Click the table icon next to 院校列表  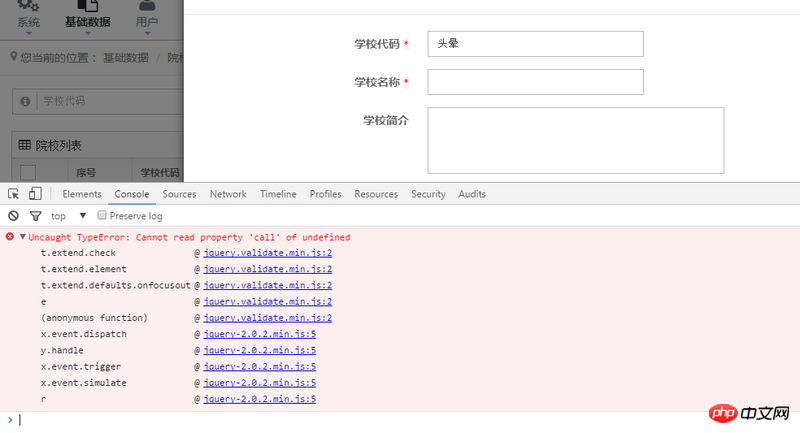point(24,145)
